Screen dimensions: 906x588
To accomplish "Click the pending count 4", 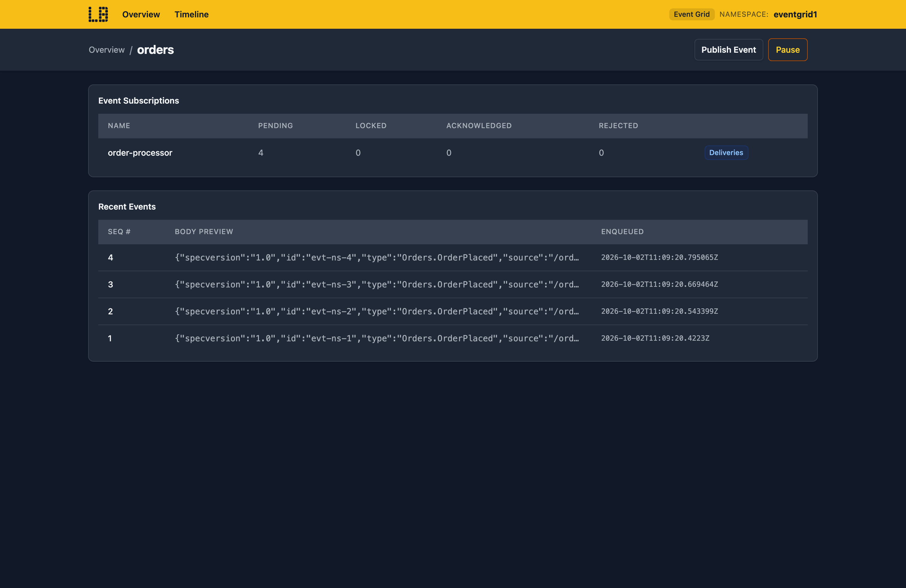I will click(x=261, y=153).
